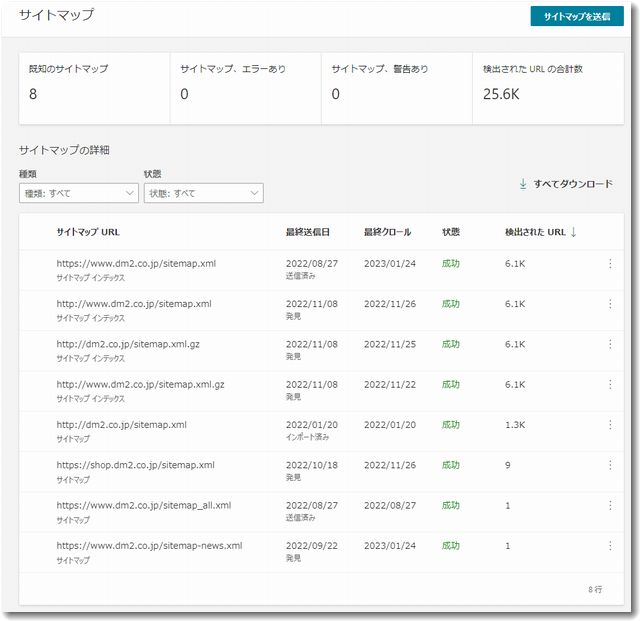Open more options for sitemap-news.xml row
Screen dimensions: 640x621
point(609,546)
